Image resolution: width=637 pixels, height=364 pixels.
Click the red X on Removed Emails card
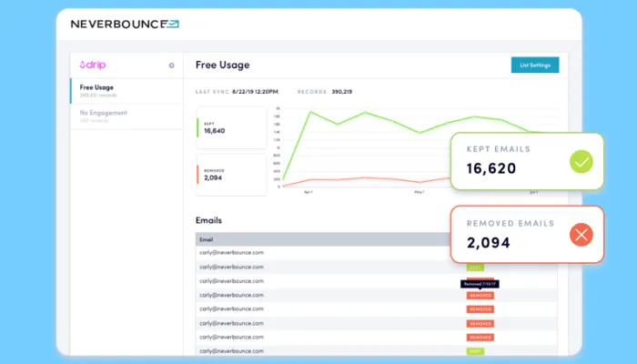581,235
